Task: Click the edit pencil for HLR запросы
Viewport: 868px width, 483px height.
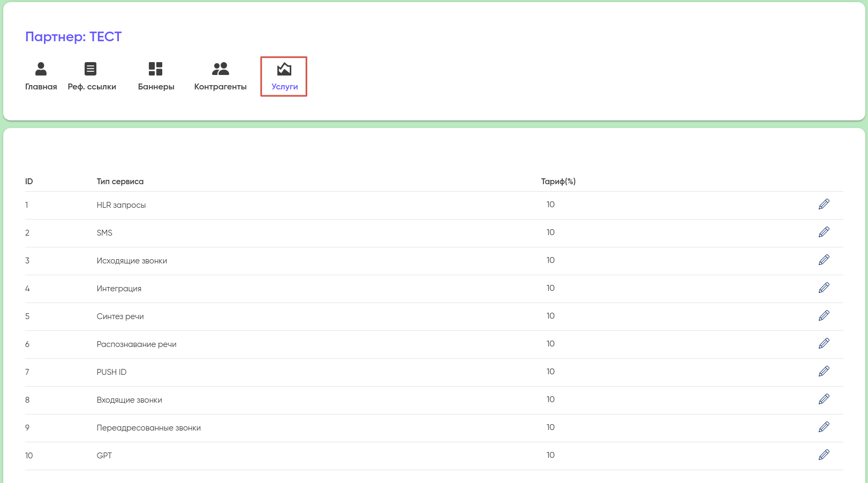Action: coord(824,204)
